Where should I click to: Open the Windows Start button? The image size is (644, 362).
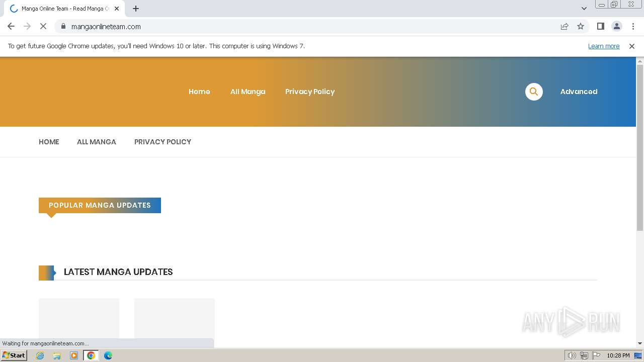(x=14, y=355)
